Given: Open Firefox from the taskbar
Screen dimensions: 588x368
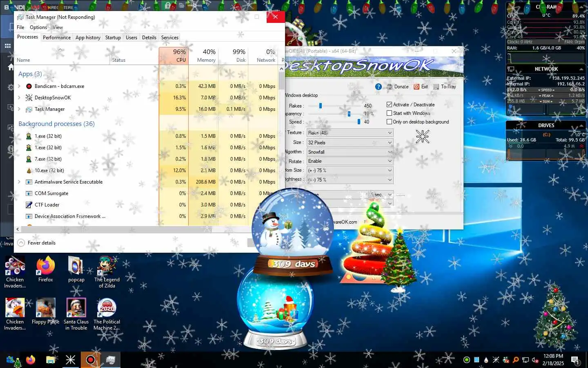Looking at the screenshot, I should click(x=31, y=360).
